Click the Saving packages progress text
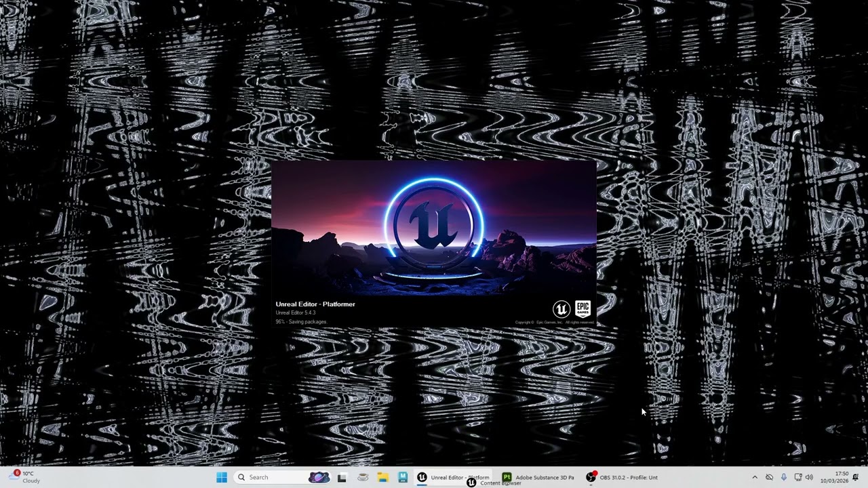Viewport: 868px width, 488px height. click(x=301, y=322)
